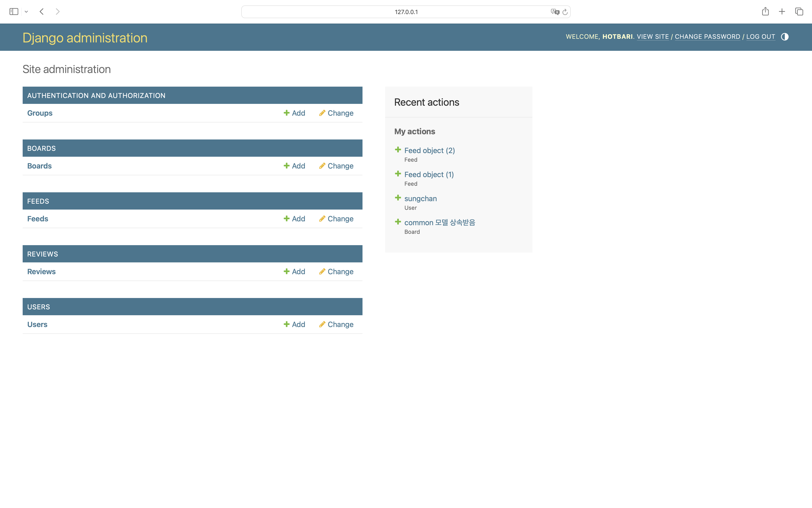
Task: Open Boards section header
Action: point(42,148)
